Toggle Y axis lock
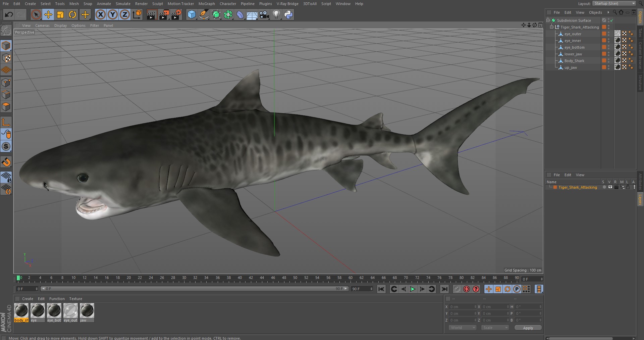The height and width of the screenshot is (340, 644). 113,14
